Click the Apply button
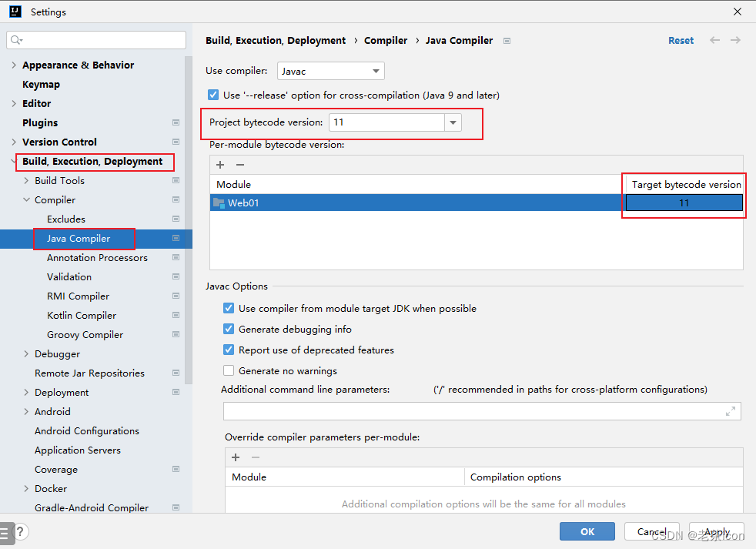Screen dimensions: 756x549 coord(717,531)
